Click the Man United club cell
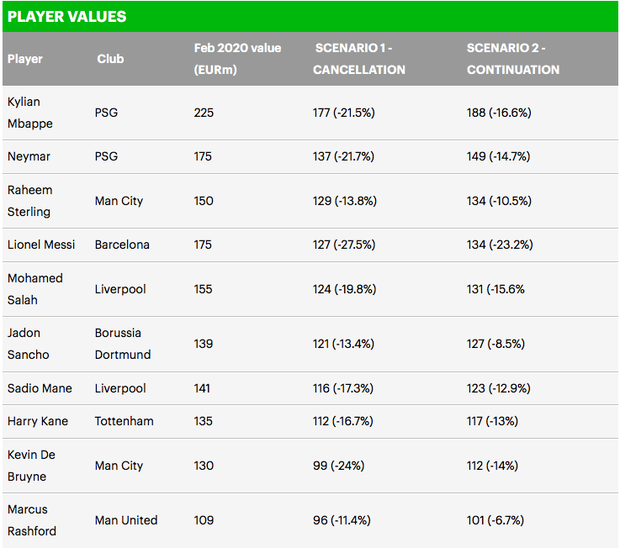This screenshot has width=620, height=548. [x=128, y=520]
